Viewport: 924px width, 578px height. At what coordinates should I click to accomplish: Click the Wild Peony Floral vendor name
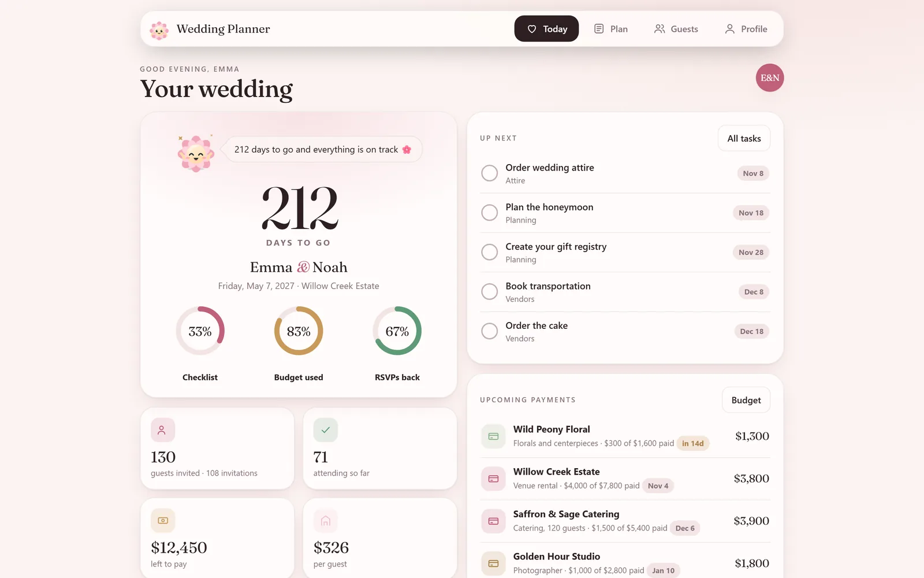pyautogui.click(x=552, y=429)
